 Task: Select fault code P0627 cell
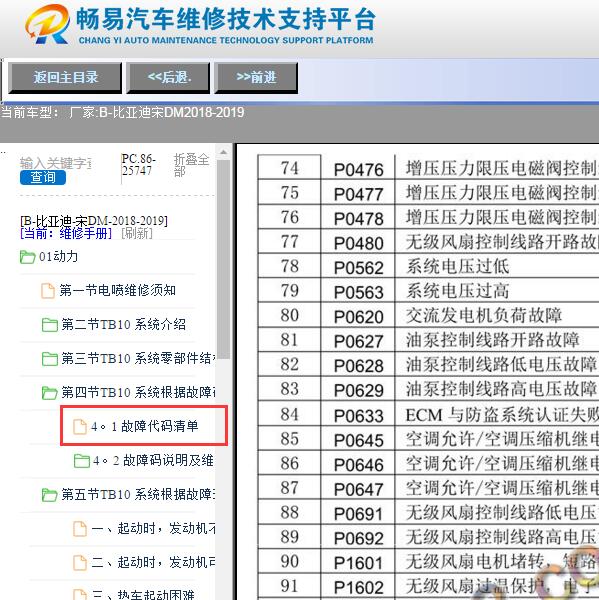(359, 341)
